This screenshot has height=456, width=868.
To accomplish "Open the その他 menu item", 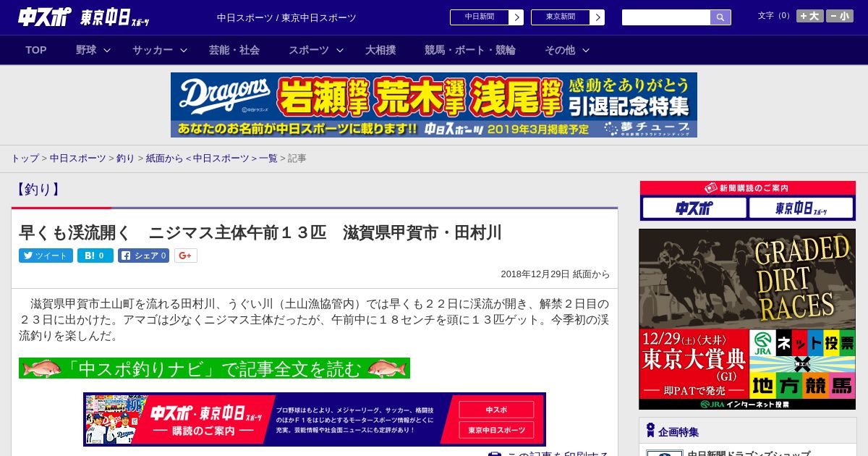I will (x=560, y=50).
